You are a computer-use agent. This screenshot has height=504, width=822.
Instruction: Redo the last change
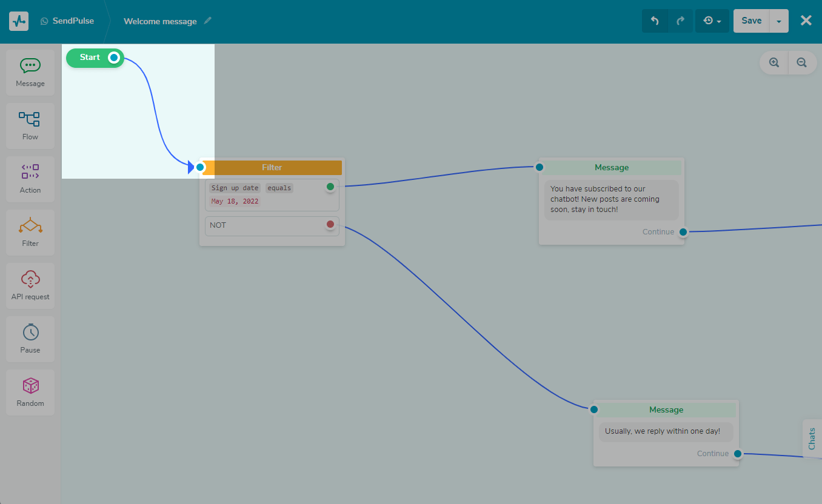pyautogui.click(x=680, y=21)
